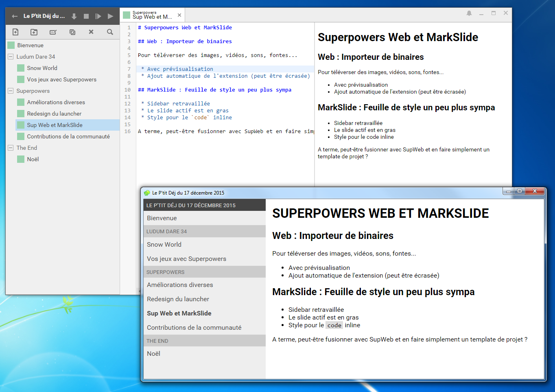
Task: Click the rename asset icon
Action: click(53, 32)
